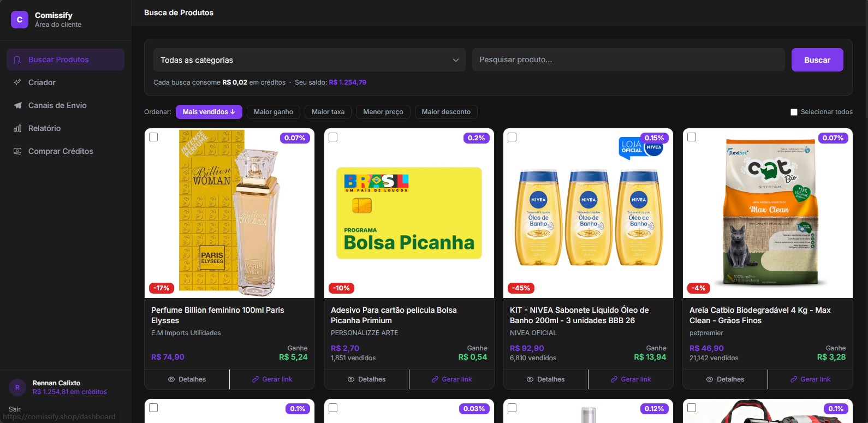Screen dimensions: 868x423
Task: Navigate to Relatório
Action: pyautogui.click(x=66, y=128)
